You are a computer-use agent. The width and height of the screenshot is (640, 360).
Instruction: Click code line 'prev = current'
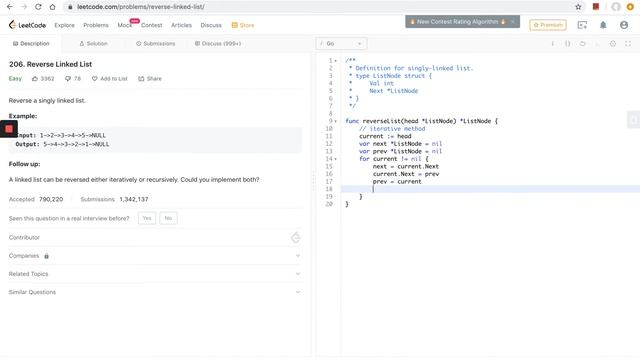click(397, 182)
